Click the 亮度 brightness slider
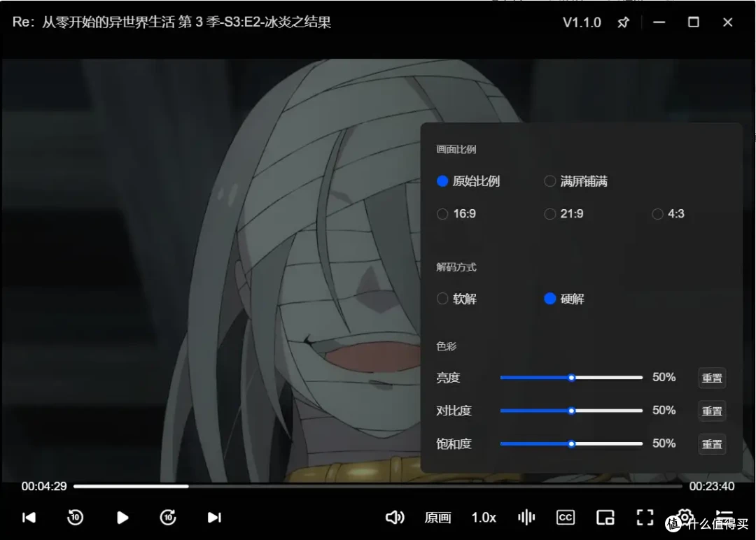756x540 pixels. (571, 378)
